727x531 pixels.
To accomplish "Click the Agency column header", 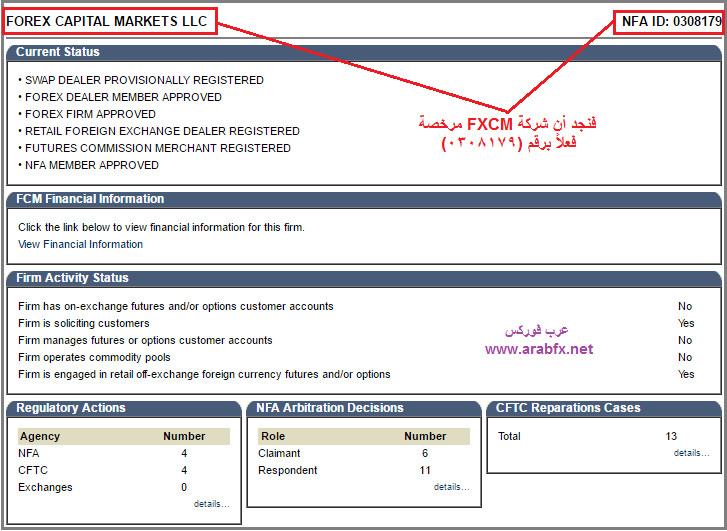I will tap(40, 436).
